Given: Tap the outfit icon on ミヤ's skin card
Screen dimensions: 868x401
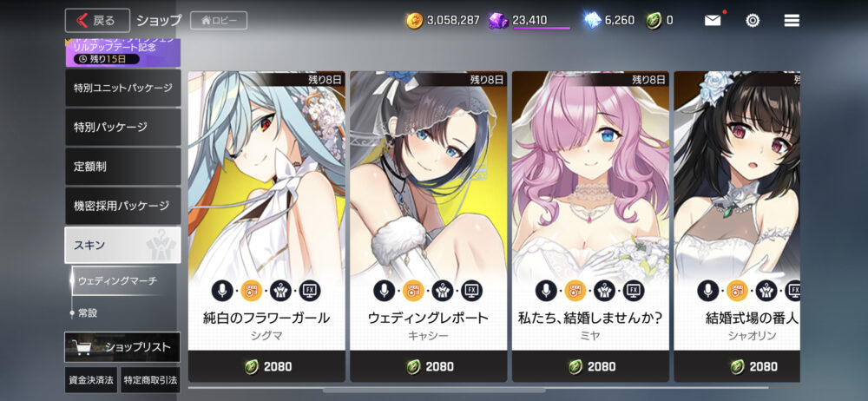Looking at the screenshot, I should [x=604, y=290].
